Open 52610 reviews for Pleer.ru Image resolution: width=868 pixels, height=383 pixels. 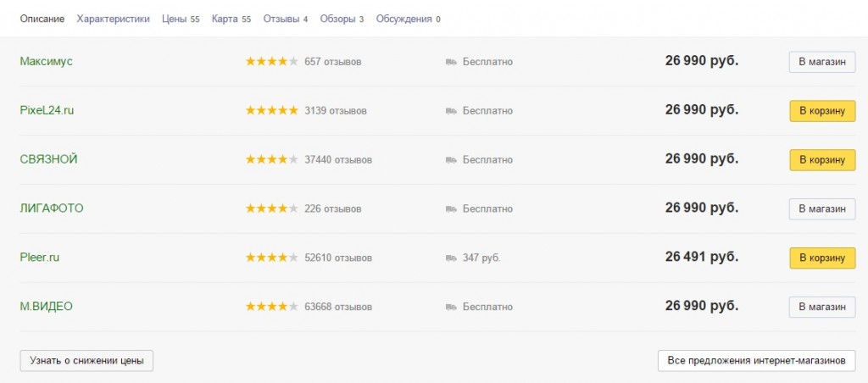click(337, 258)
